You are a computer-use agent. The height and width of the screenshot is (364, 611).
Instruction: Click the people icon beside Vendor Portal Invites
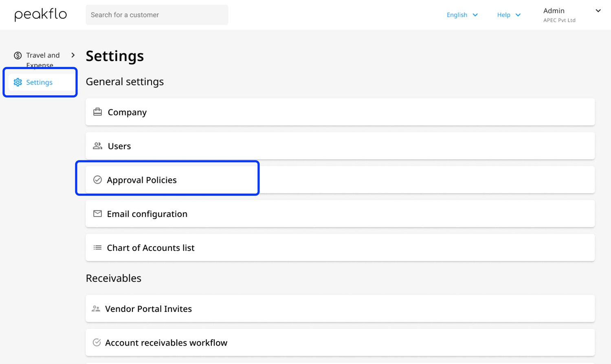pyautogui.click(x=96, y=309)
